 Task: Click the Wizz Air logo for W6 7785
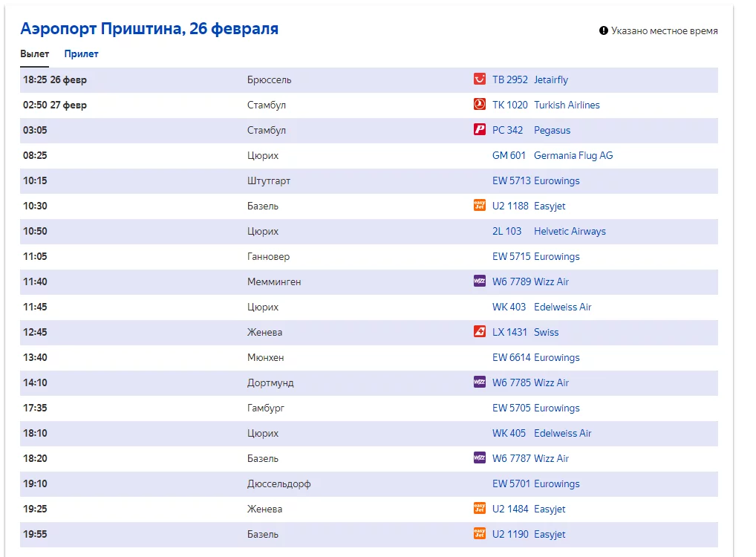click(480, 382)
